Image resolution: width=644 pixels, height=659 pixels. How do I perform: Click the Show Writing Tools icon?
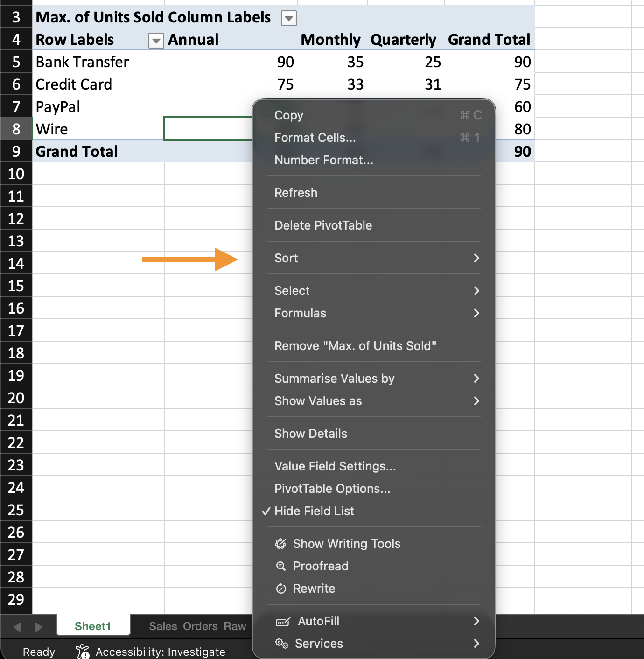click(x=280, y=544)
